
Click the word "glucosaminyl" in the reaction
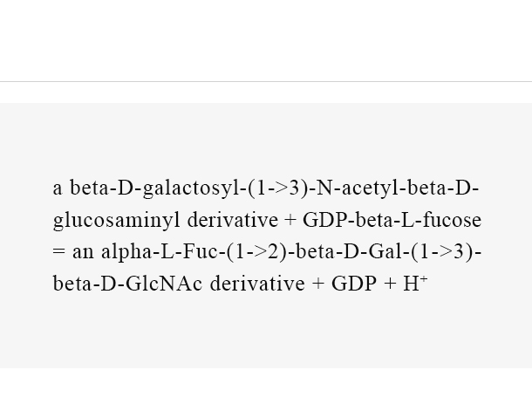(x=117, y=221)
